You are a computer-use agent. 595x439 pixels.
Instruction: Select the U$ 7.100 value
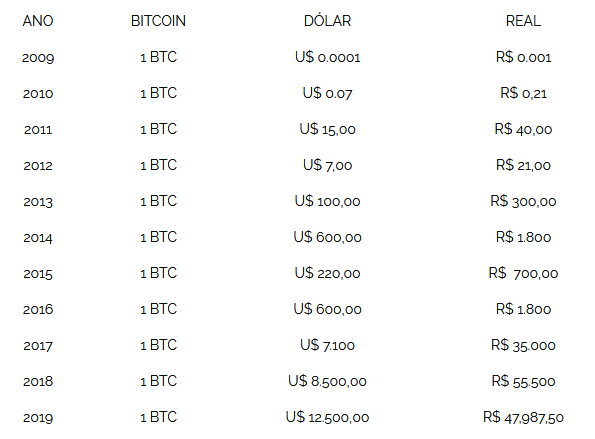tap(327, 345)
